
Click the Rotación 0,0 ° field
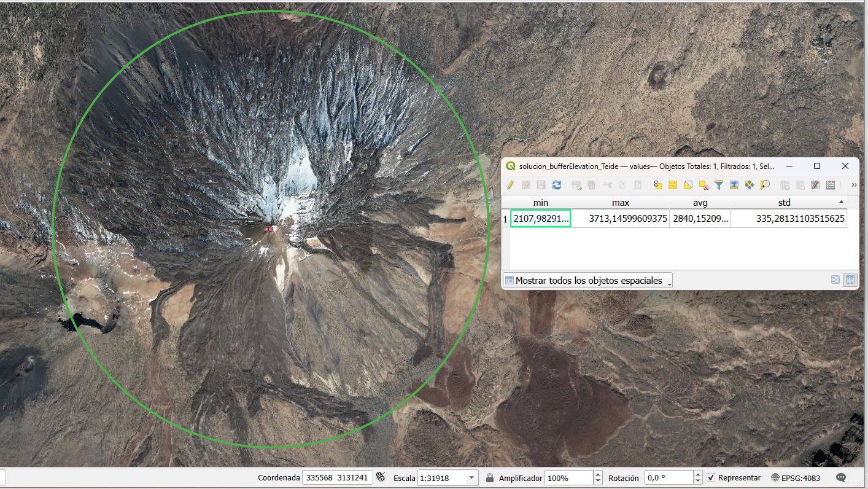pos(668,477)
